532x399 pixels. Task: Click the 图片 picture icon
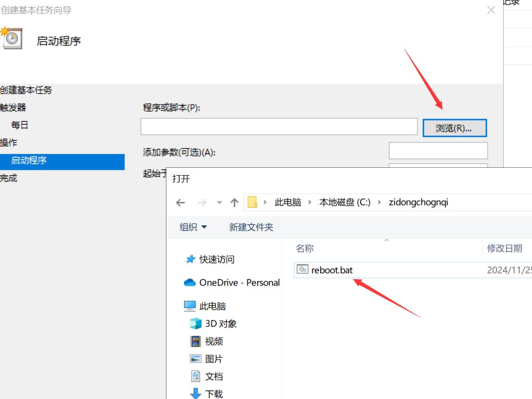coord(196,359)
